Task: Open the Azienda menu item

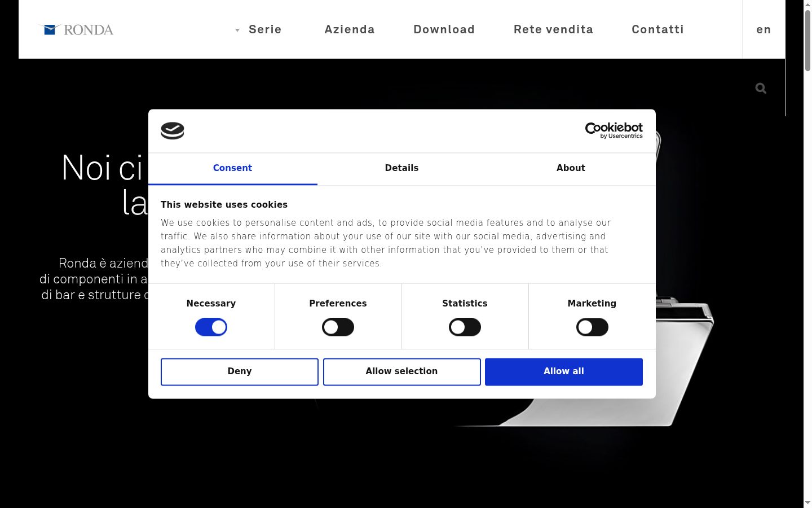Action: click(x=350, y=29)
